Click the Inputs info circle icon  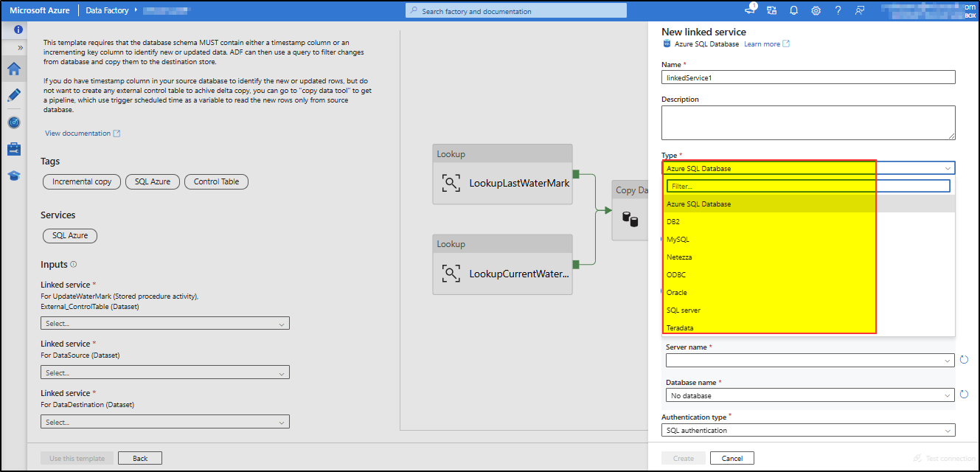click(74, 264)
